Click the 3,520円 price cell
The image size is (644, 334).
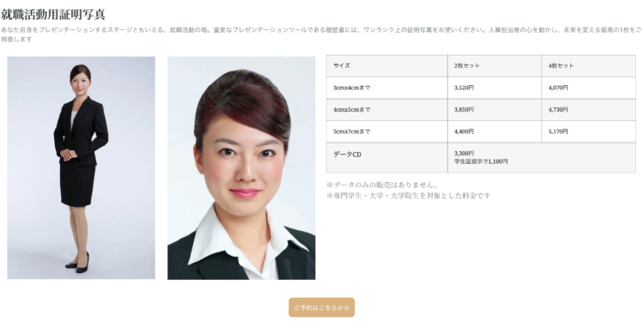495,88
